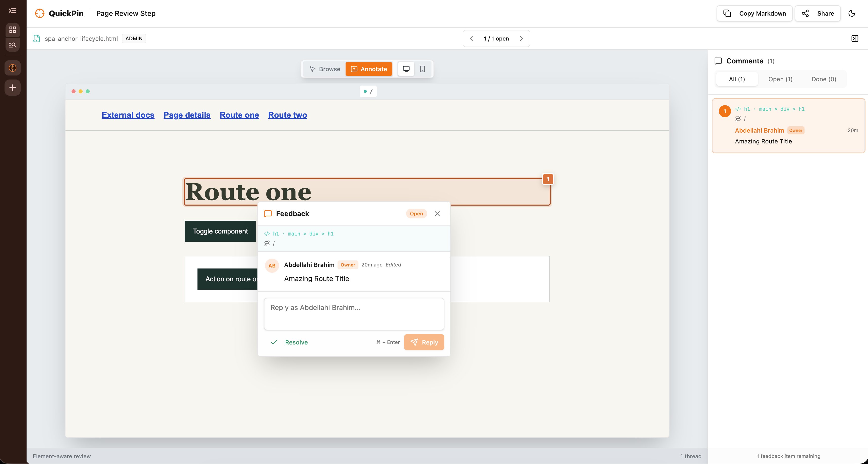This screenshot has width=868, height=464.
Task: Switch to Browse mode
Action: [325, 69]
